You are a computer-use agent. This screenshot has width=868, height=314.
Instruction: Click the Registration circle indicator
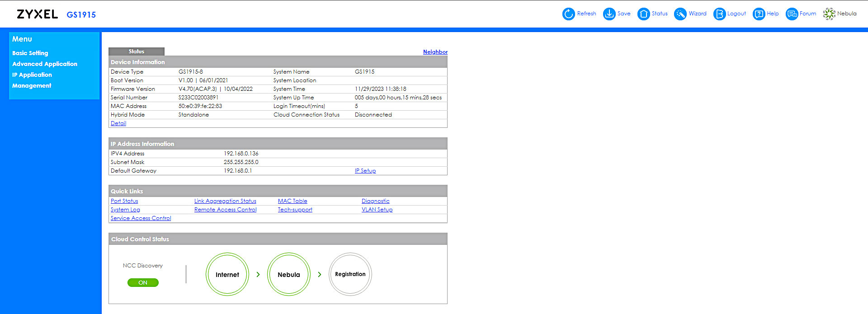350,274
